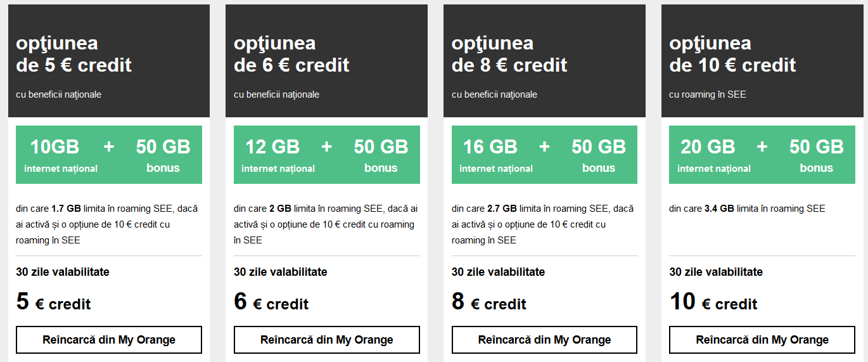The height and width of the screenshot is (362, 868).
Task: Select the 'opțiunea de 5 € credit' header
Action: [74, 55]
